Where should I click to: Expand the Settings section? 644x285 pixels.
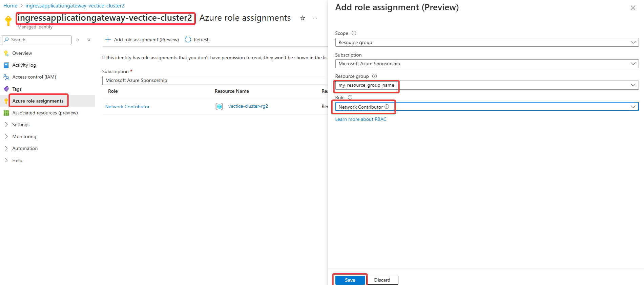click(21, 125)
